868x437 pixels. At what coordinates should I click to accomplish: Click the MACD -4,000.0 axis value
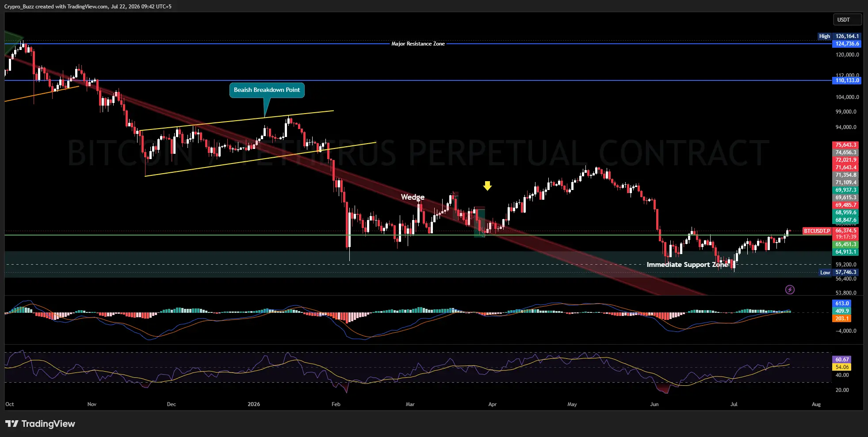(846, 331)
